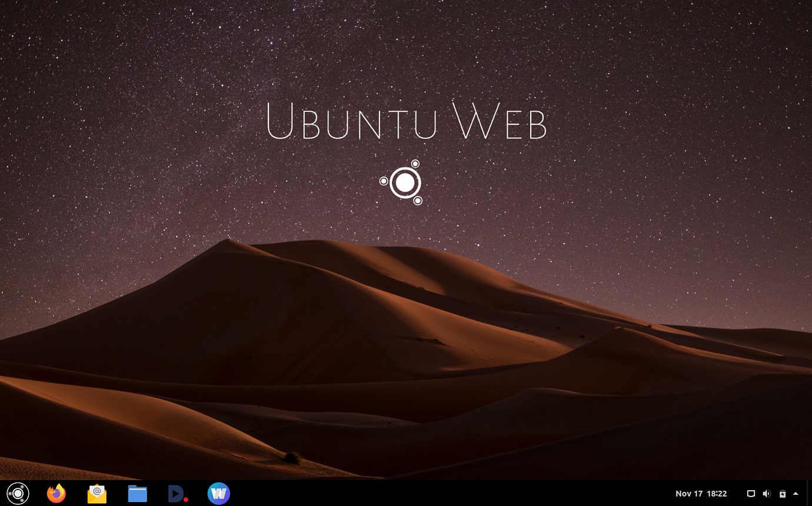
Task: Open audio output options from the speaker icon
Action: tap(767, 494)
